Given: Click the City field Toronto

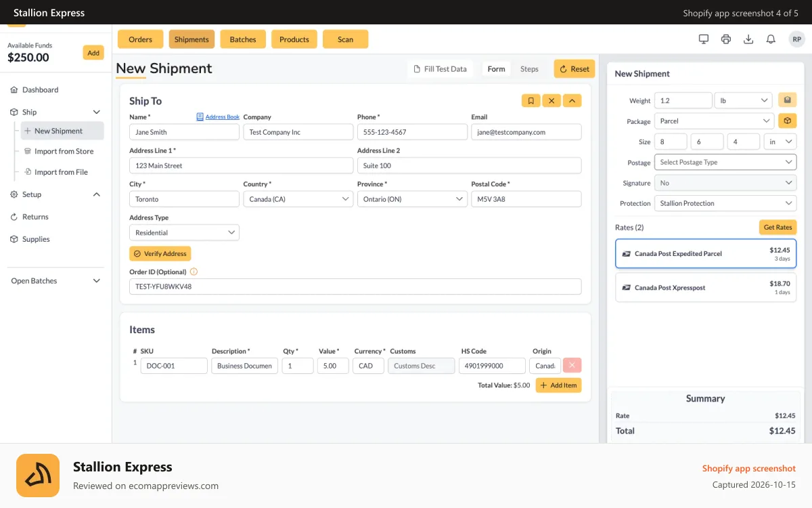Looking at the screenshot, I should pos(184,199).
